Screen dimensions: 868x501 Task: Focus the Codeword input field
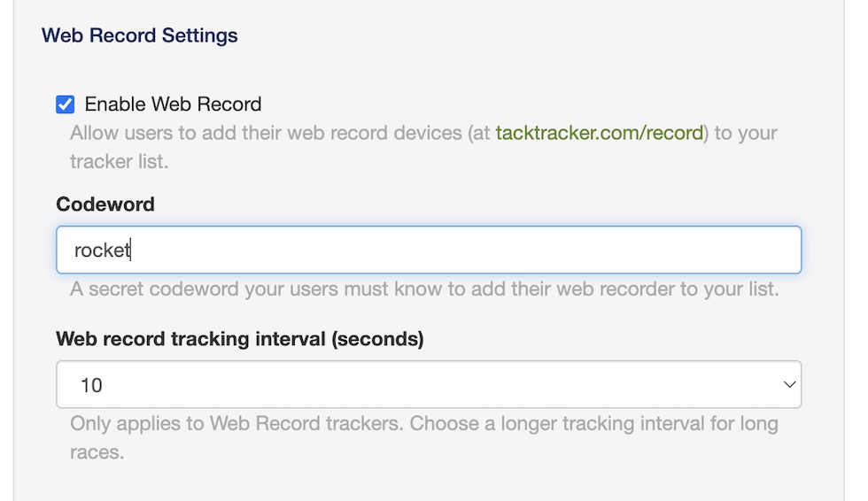click(428, 250)
